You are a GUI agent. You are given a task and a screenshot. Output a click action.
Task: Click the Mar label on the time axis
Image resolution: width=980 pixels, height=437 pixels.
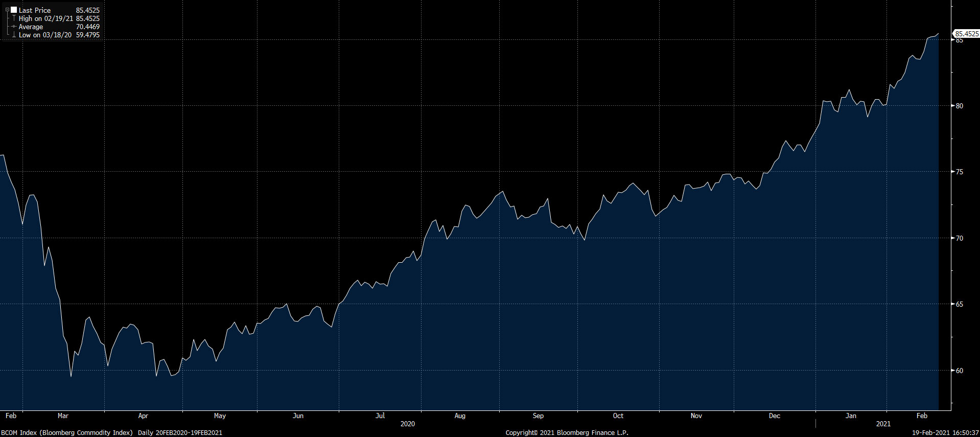(63, 416)
